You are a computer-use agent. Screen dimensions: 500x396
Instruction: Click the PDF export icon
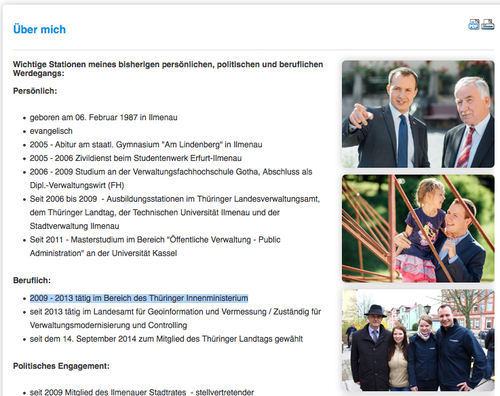pos(474,24)
